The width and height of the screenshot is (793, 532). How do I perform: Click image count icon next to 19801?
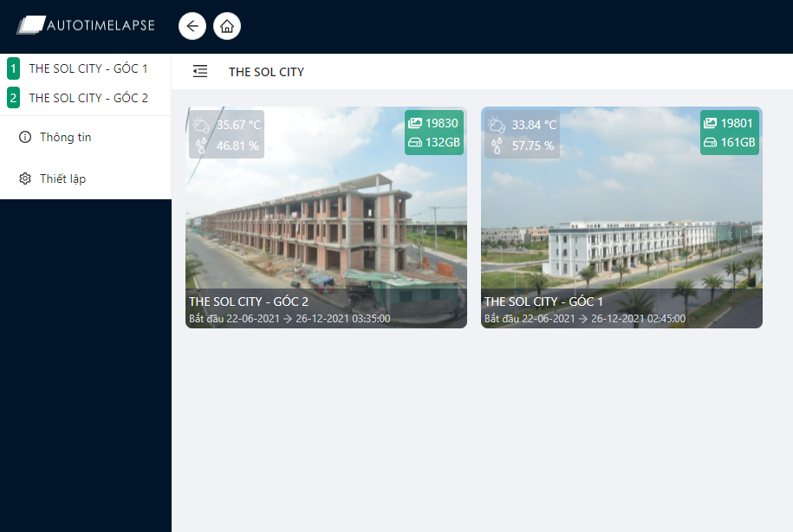(710, 123)
